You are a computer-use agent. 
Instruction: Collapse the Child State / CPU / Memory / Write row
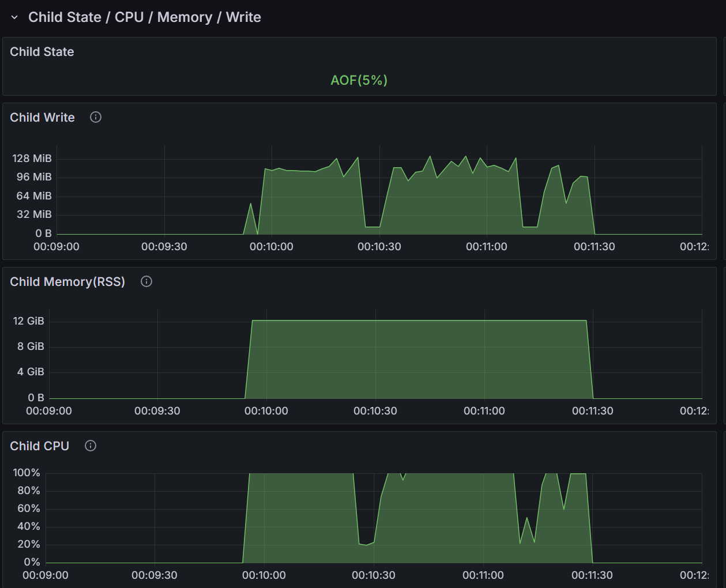tap(14, 18)
